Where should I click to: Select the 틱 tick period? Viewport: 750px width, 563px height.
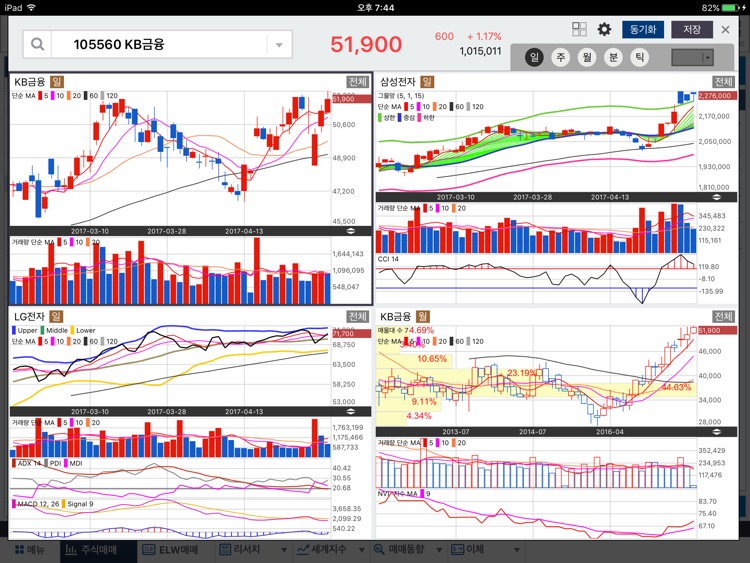[640, 57]
